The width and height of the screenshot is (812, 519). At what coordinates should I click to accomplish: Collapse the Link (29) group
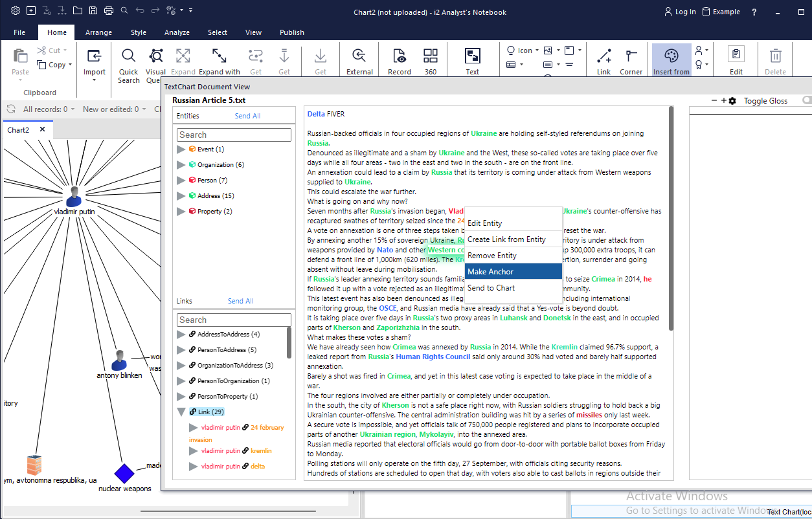(181, 412)
